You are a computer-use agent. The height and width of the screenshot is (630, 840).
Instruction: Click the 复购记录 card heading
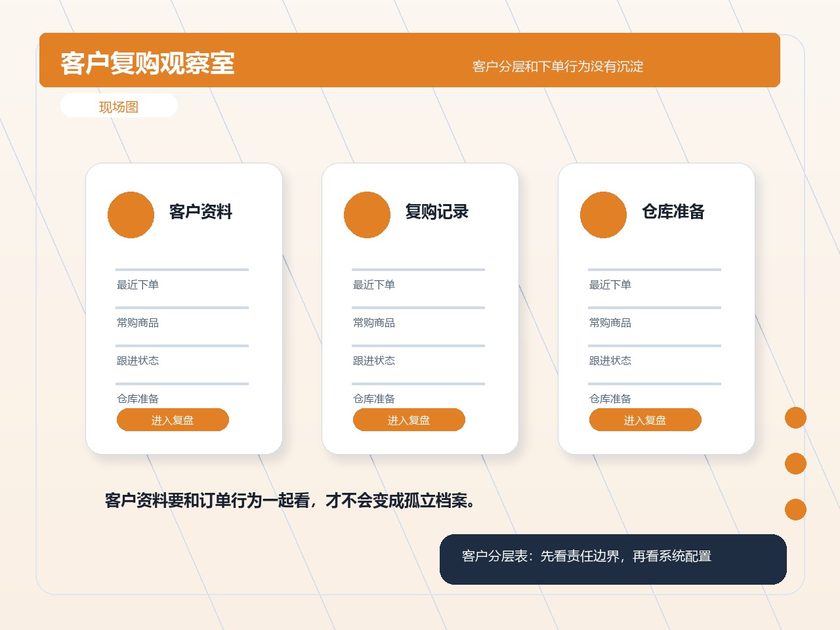pos(437,211)
